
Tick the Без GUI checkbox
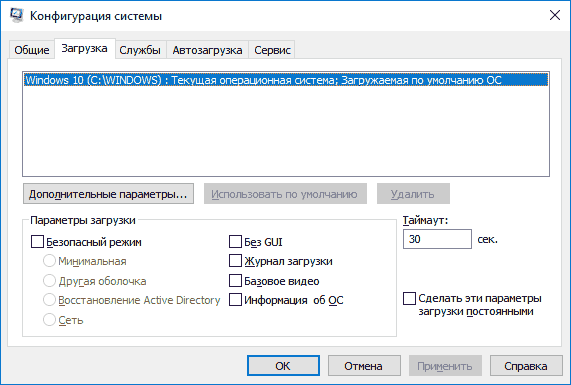[x=235, y=242]
